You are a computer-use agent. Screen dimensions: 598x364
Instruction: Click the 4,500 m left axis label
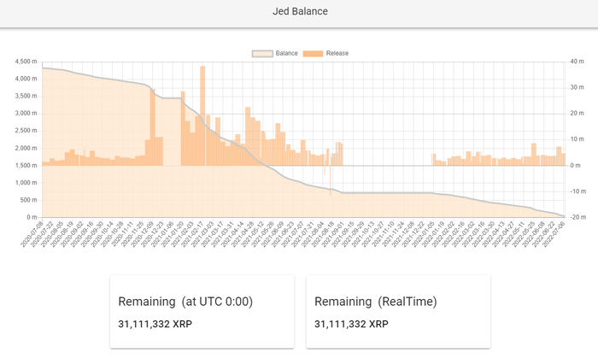coord(25,62)
